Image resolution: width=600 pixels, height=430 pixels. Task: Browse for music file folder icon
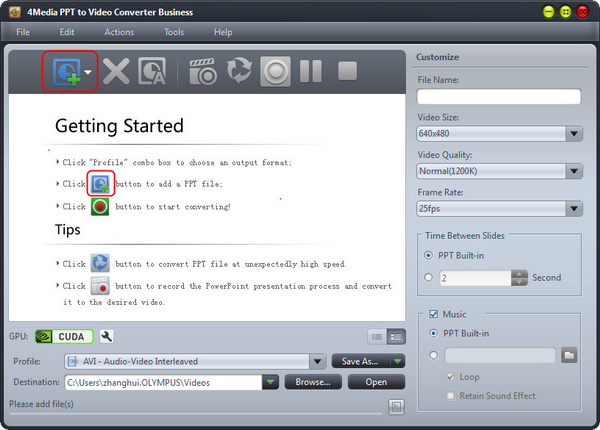569,355
